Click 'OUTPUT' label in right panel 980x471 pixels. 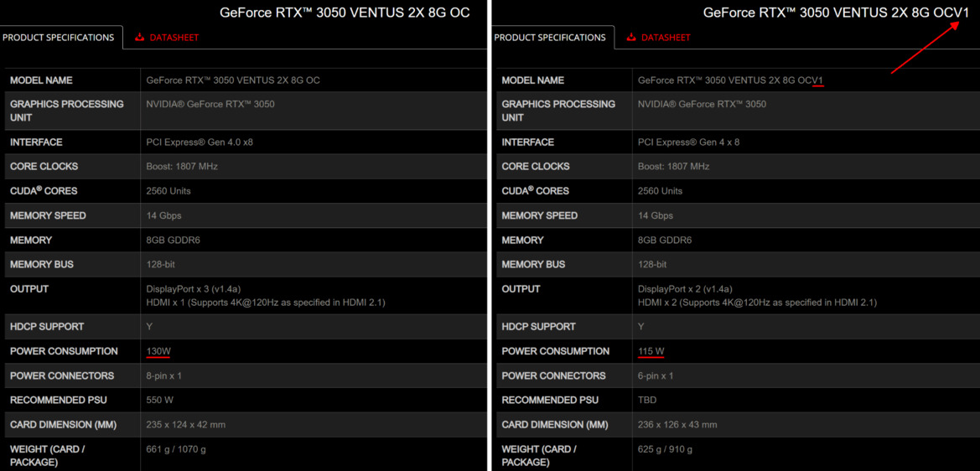point(521,289)
